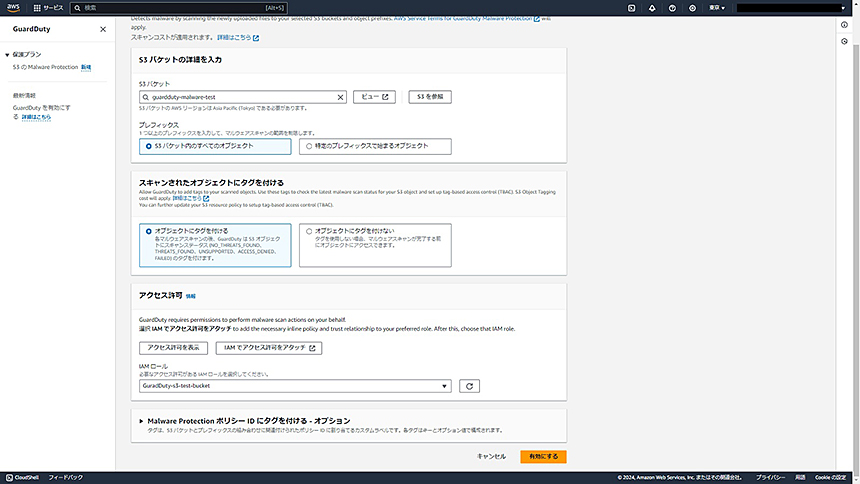The image size is (860, 484).
Task: Clear the S3 bucket field with X
Action: (340, 97)
